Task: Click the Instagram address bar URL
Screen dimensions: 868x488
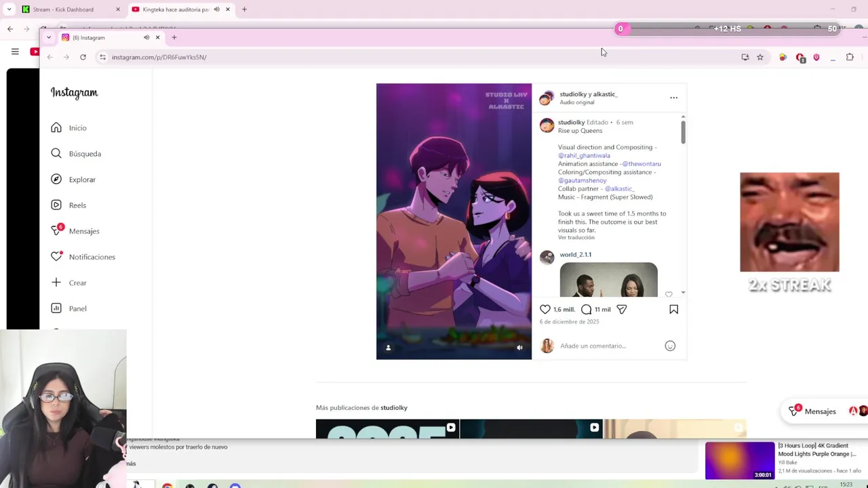Action: tap(159, 57)
